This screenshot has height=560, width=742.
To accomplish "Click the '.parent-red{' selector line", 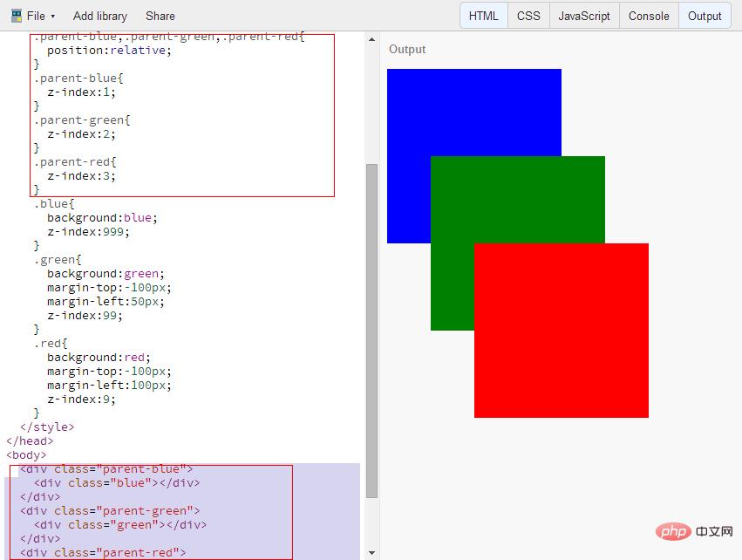I will click(x=75, y=162).
